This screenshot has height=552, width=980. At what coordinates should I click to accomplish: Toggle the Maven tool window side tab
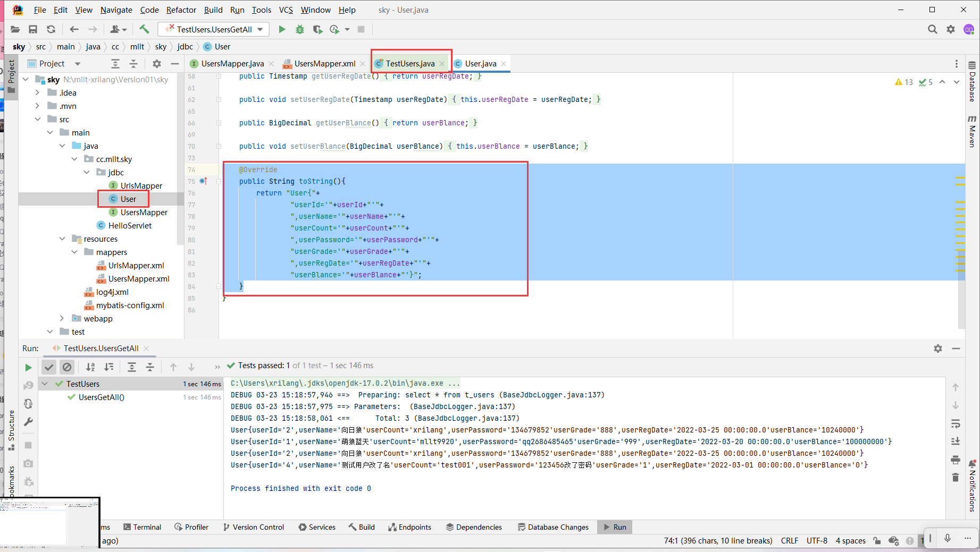click(972, 131)
